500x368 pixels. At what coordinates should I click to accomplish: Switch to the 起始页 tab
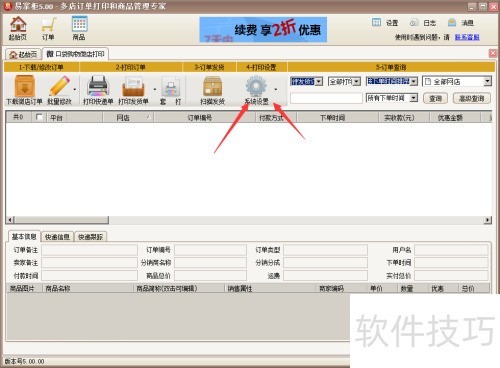[x=23, y=54]
